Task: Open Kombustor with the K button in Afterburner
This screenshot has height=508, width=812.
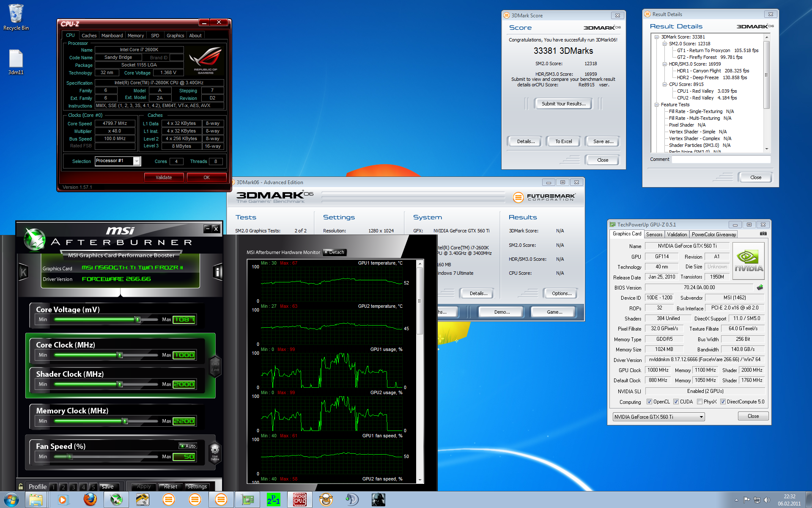Action: [x=24, y=272]
